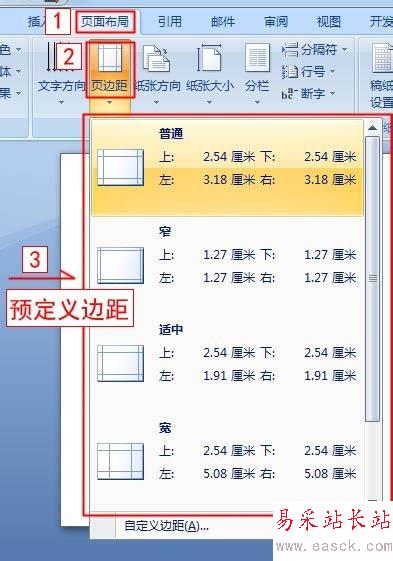Screen dimensions: 393x561
Task: Click the 页边距 margins icon
Action: click(x=110, y=57)
